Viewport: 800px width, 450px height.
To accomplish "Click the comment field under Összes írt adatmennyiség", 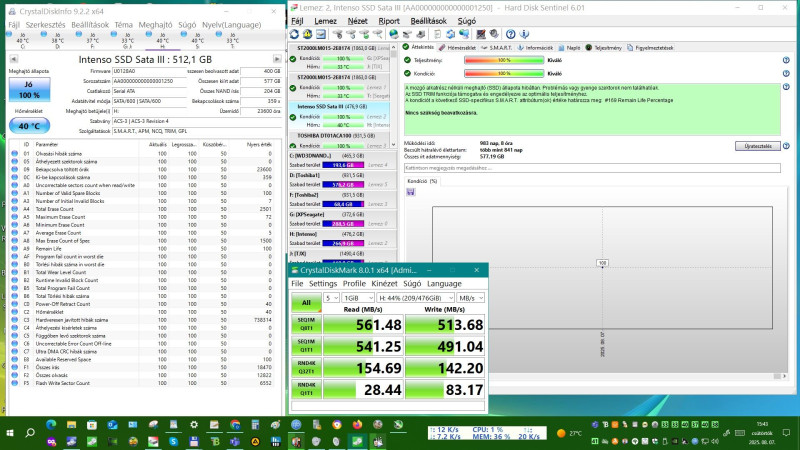I will point(592,168).
